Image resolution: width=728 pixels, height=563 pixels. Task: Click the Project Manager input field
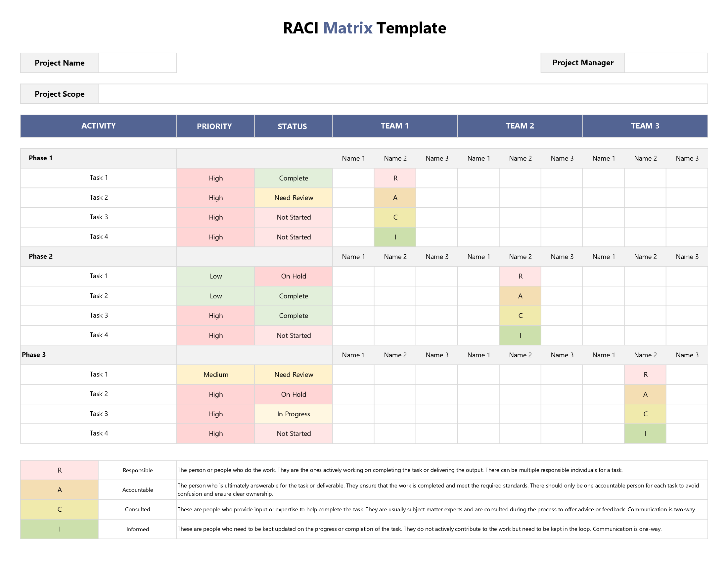(665, 63)
